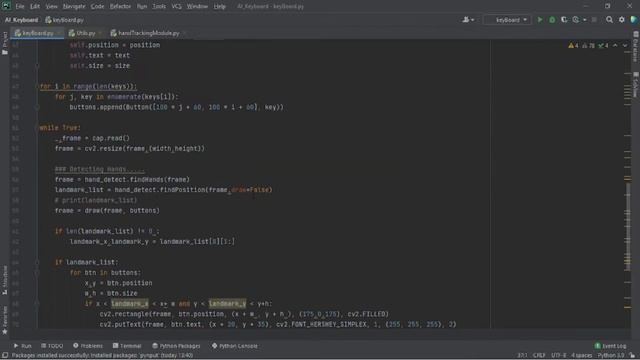
Task: Open the Run tool window
Action: [x=22, y=346]
